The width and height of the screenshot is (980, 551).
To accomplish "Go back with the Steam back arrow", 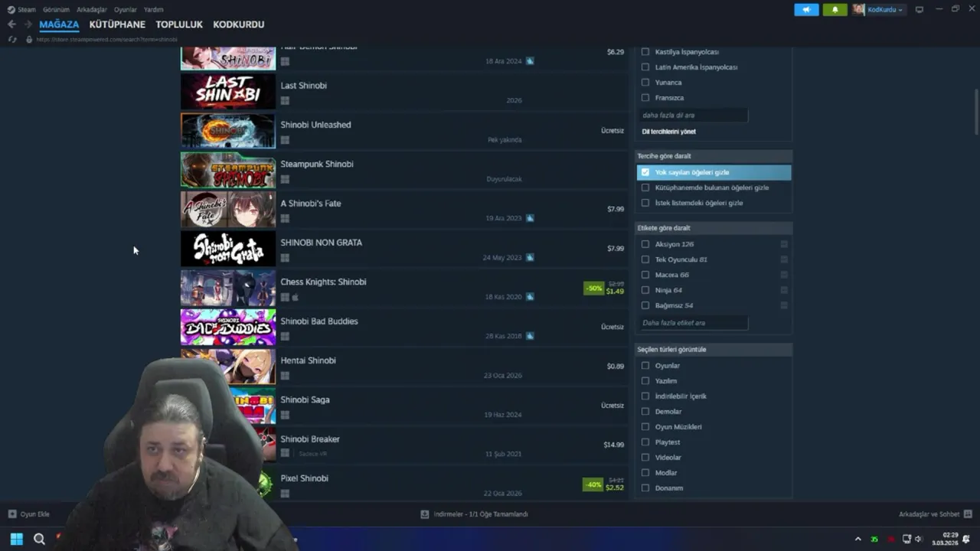I will tap(11, 24).
